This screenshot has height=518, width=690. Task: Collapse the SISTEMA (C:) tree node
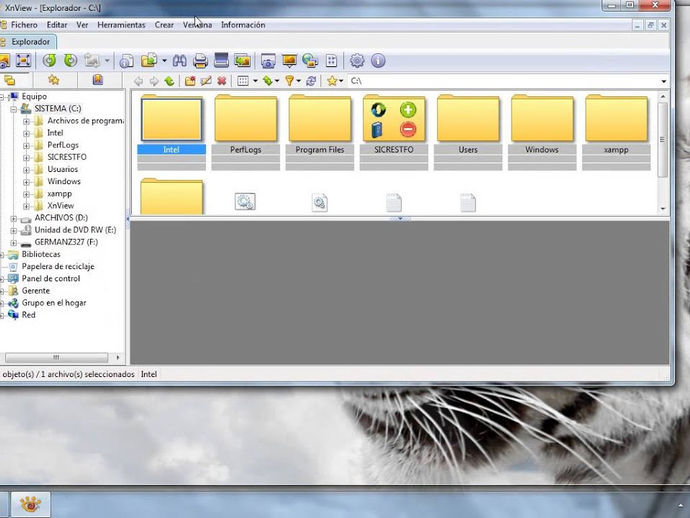point(14,109)
